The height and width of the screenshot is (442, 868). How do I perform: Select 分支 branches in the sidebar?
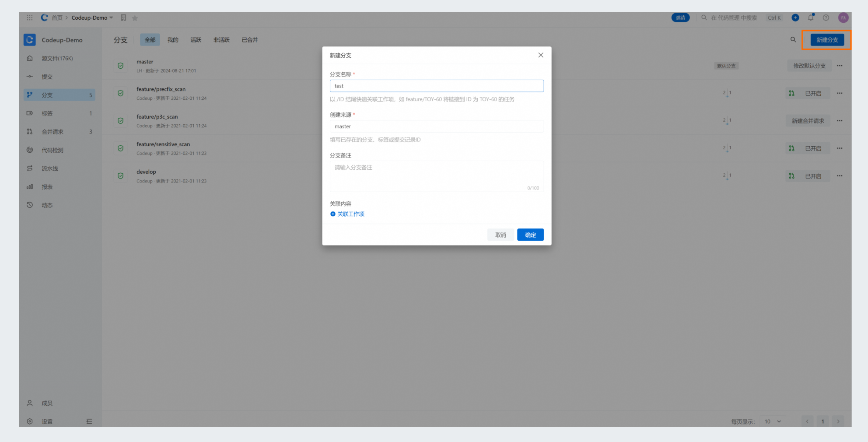[59, 95]
